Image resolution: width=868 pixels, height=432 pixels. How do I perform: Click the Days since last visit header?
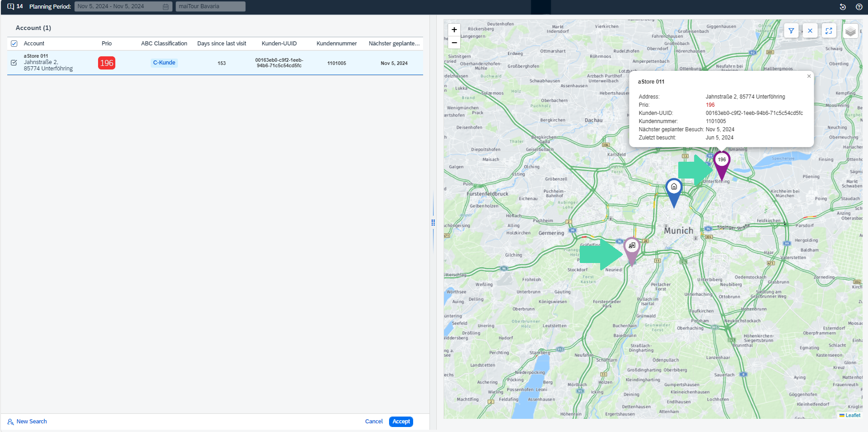tap(222, 44)
